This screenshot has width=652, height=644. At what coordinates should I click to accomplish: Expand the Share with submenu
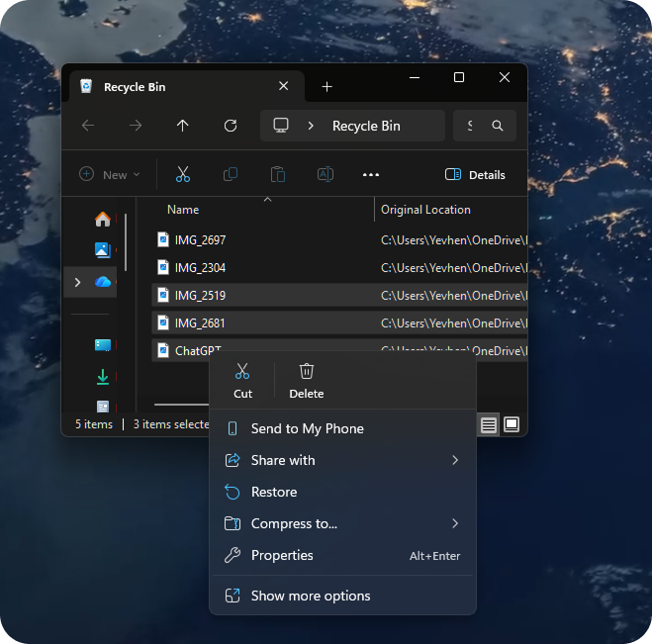click(x=455, y=460)
